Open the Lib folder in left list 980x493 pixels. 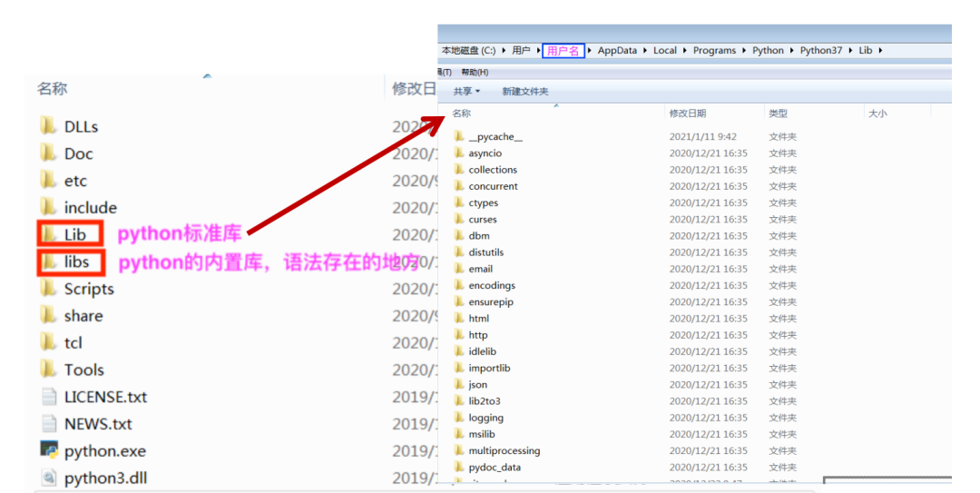tap(70, 234)
